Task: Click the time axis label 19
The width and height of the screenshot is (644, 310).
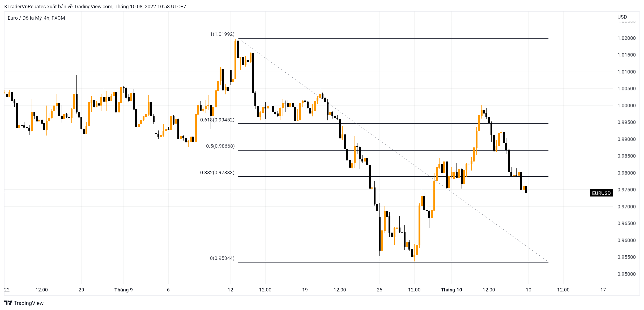Action: coord(305,290)
